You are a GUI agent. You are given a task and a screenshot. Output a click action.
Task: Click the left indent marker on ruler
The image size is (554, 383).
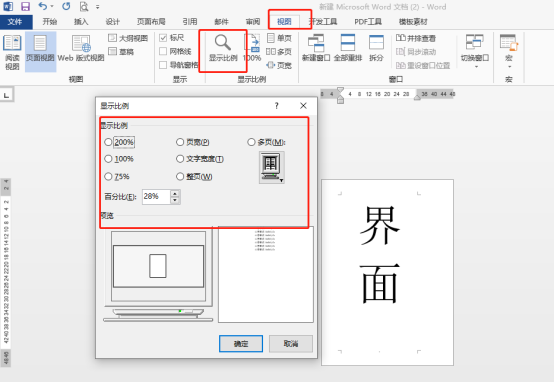[x=340, y=101]
